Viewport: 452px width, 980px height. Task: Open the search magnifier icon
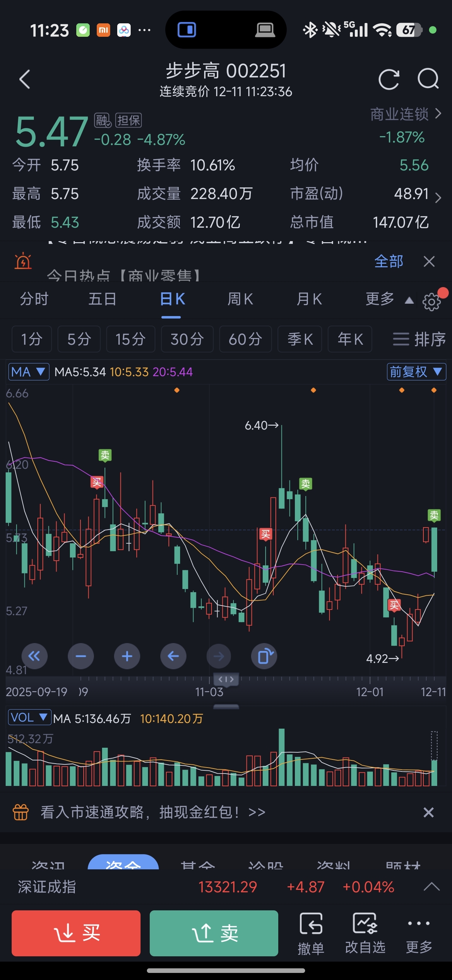coord(428,79)
